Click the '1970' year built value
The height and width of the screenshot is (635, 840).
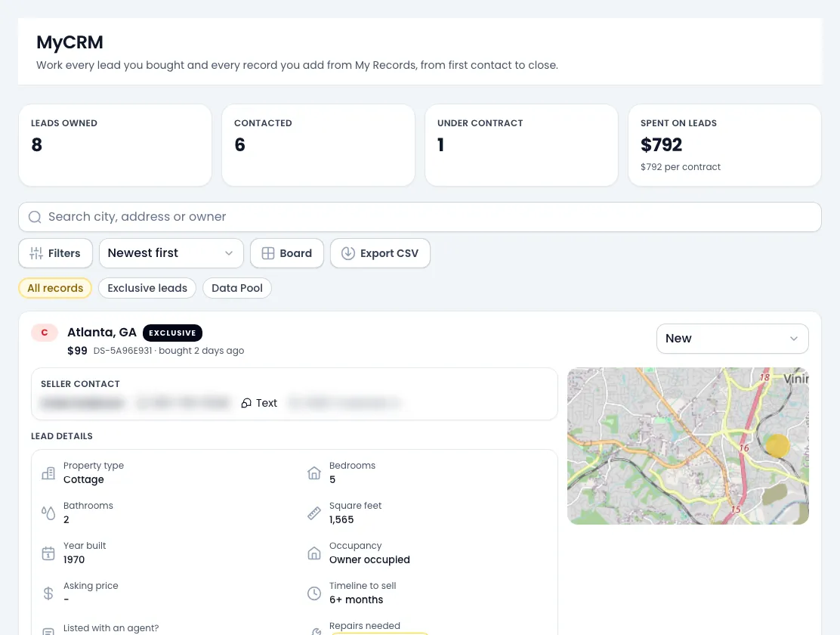pyautogui.click(x=74, y=559)
